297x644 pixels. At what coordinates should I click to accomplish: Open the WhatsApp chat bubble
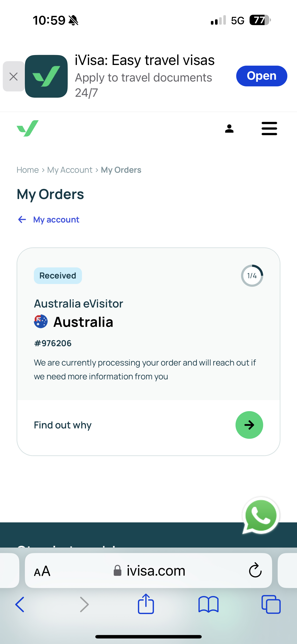261,515
